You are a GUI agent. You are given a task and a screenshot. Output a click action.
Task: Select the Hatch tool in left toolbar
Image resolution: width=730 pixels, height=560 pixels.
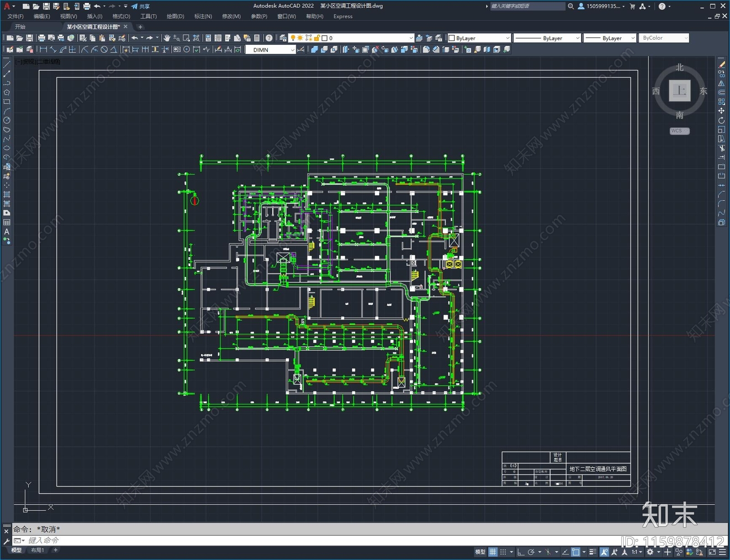(7, 195)
